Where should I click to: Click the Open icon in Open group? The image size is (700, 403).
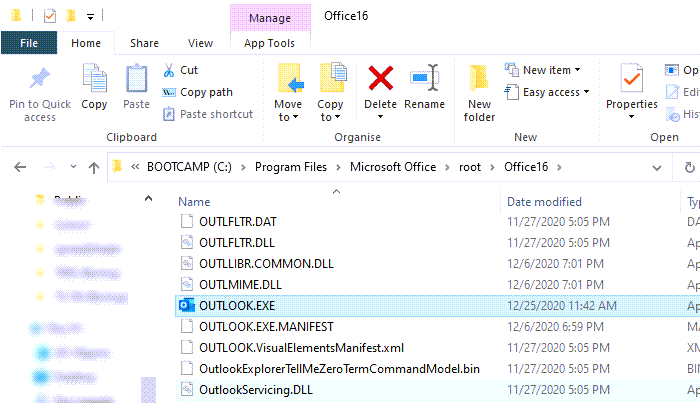(x=672, y=70)
